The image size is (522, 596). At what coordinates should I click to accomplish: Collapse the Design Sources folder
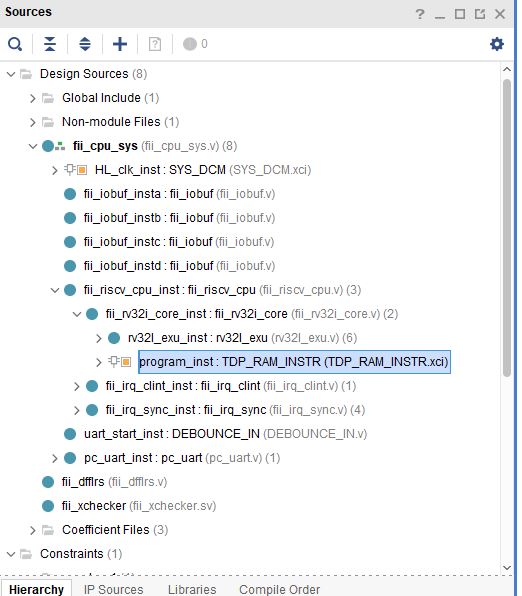tap(11, 74)
